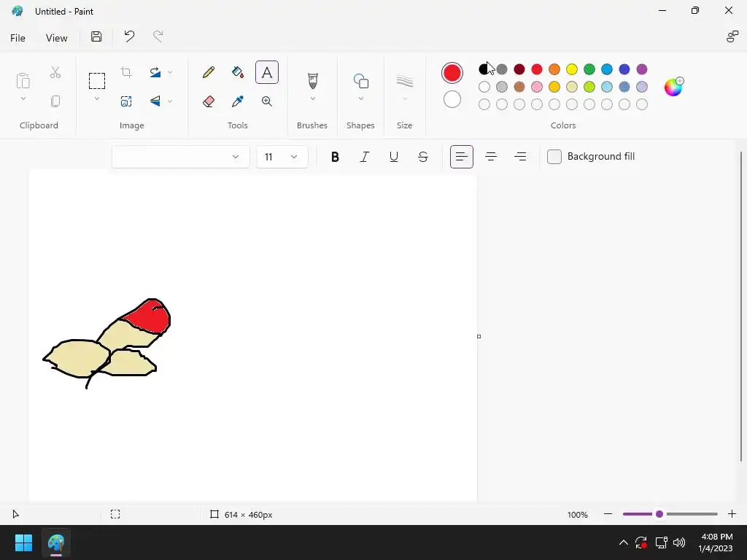Click the Flip icon
The image size is (747, 560).
(x=155, y=101)
